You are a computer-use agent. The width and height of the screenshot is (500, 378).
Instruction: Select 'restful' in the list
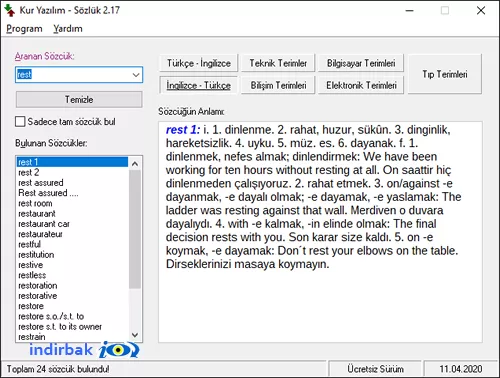pos(72,244)
